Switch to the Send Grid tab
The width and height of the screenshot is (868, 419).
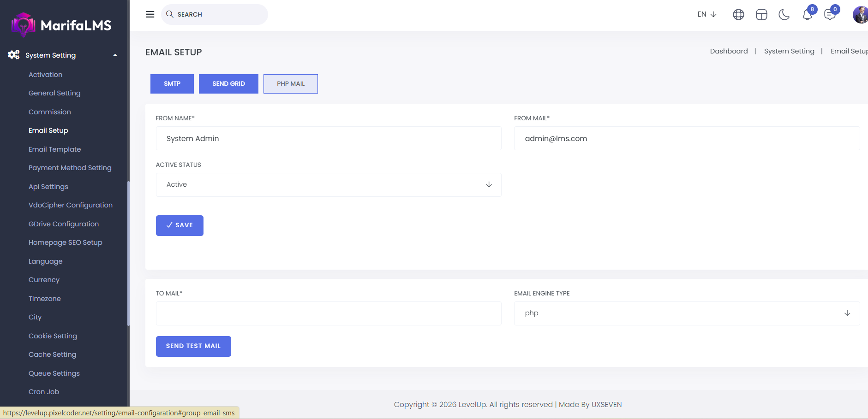click(x=228, y=84)
